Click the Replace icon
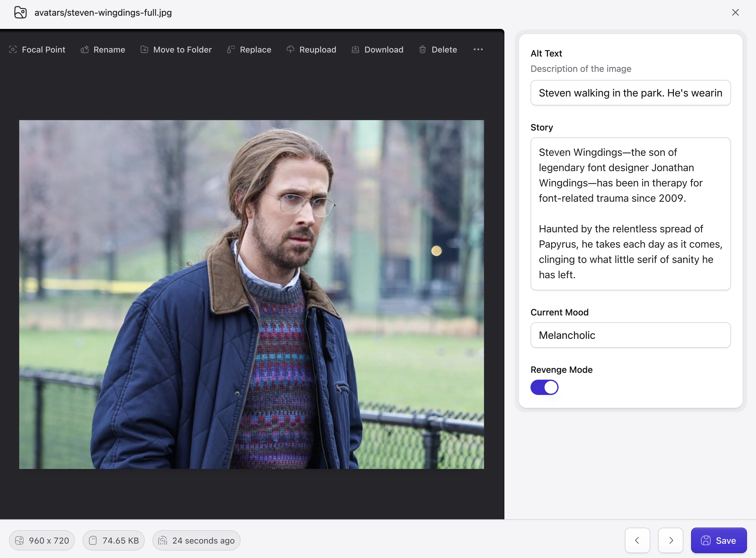756x558 pixels. [x=231, y=49]
